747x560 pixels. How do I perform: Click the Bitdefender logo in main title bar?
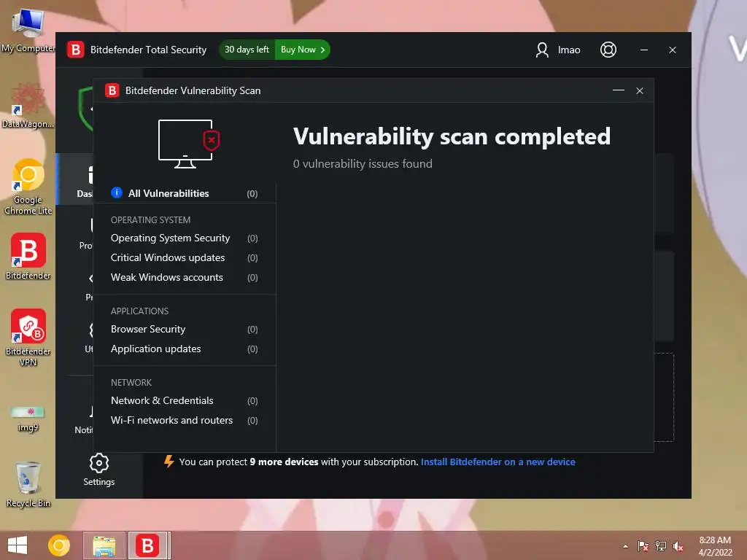[75, 50]
